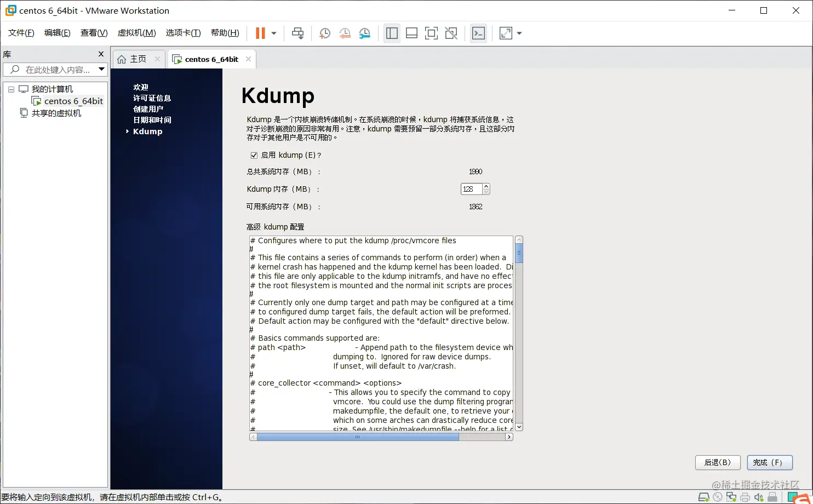Expand the stretch guest dropdown arrow
This screenshot has height=504, width=813.
point(519,33)
